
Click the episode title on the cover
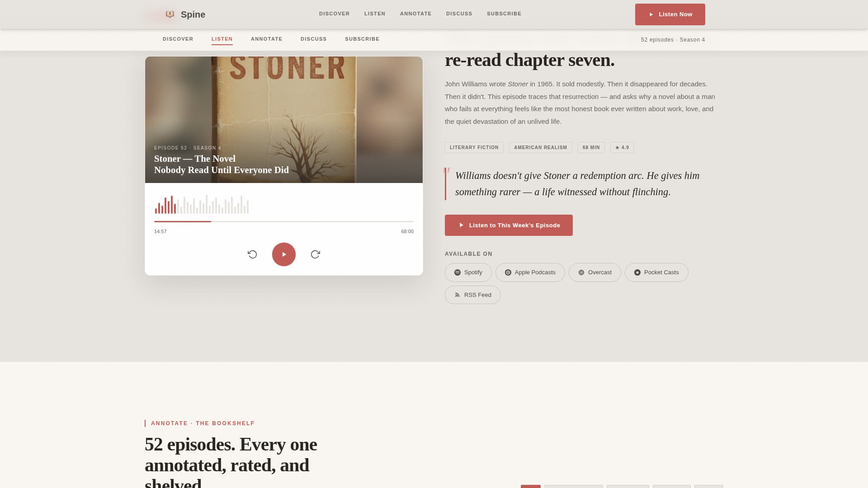222,164
